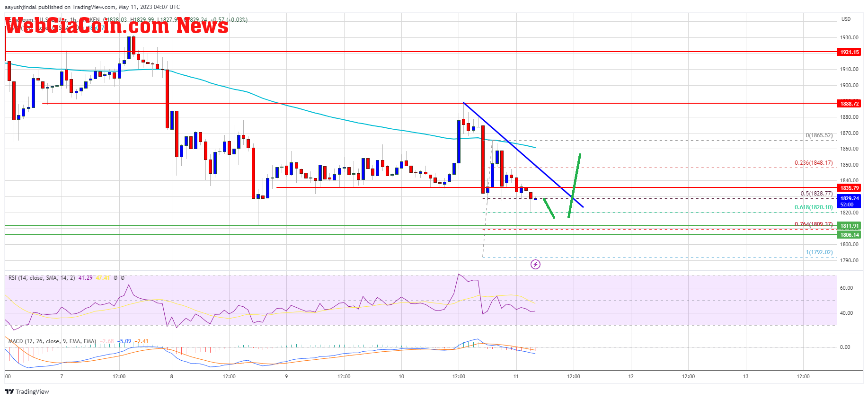
Task: Select the 1888.72 red price label
Action: pos(849,103)
